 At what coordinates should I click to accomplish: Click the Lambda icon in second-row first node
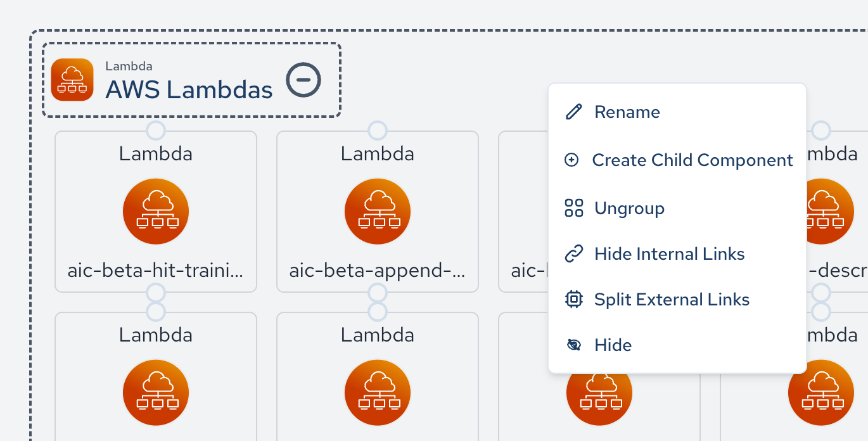click(x=156, y=393)
